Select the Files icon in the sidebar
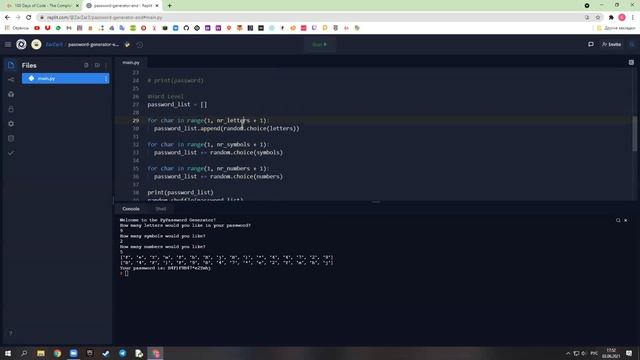Screen dimensions: 640x360 11,65
